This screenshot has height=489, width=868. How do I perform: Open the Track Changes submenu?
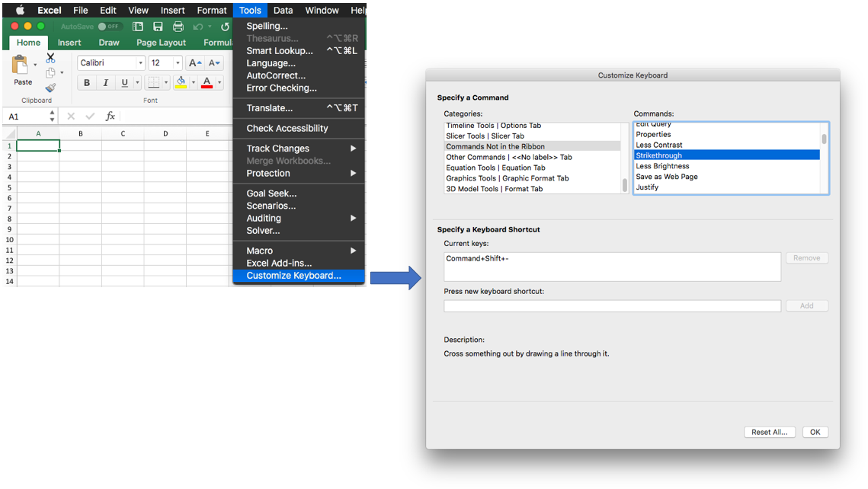[x=299, y=149]
